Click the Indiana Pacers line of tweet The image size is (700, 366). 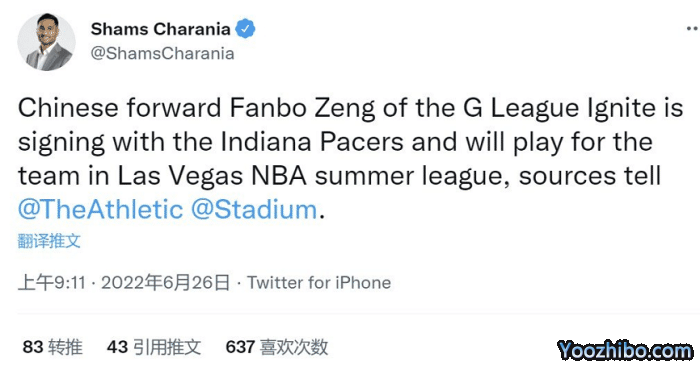pyautogui.click(x=335, y=142)
